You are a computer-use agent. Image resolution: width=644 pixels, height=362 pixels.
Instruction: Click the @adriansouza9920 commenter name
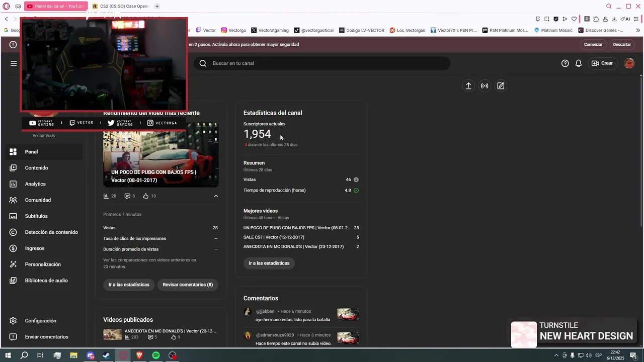click(275, 335)
